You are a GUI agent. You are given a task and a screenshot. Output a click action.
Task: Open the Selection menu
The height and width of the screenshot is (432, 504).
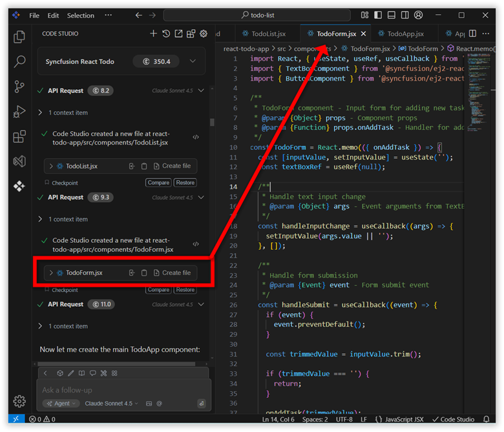[x=80, y=15]
